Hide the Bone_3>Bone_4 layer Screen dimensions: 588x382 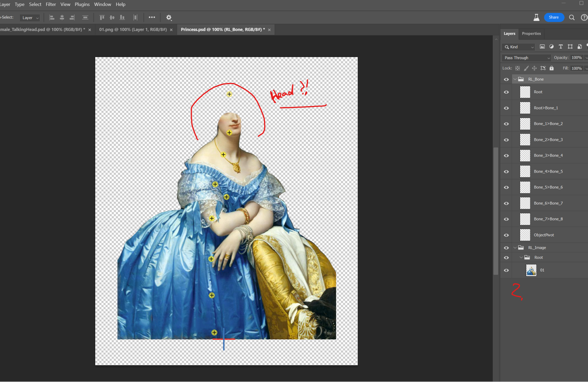(506, 156)
